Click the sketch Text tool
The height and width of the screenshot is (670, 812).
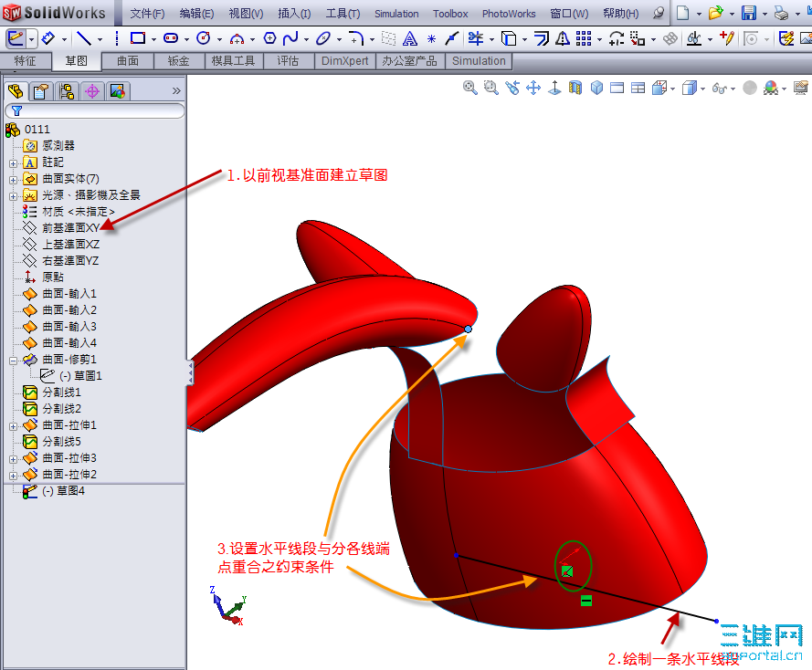point(409,38)
